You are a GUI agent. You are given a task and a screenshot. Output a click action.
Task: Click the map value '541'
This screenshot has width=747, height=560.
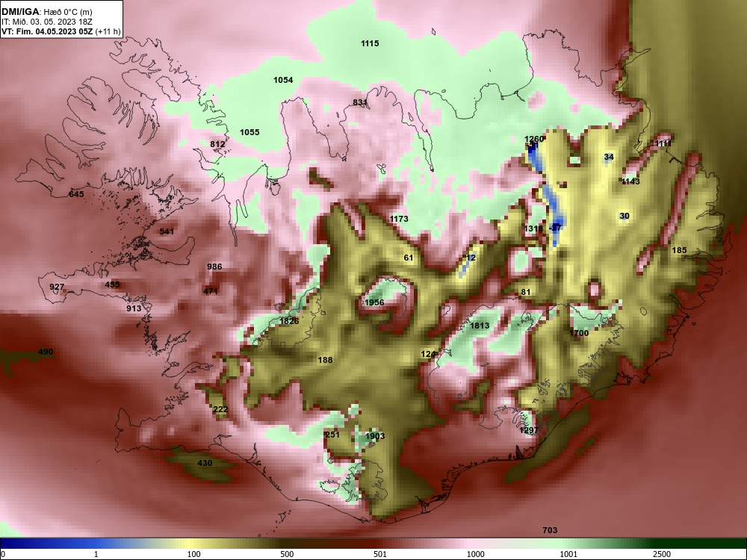167,231
